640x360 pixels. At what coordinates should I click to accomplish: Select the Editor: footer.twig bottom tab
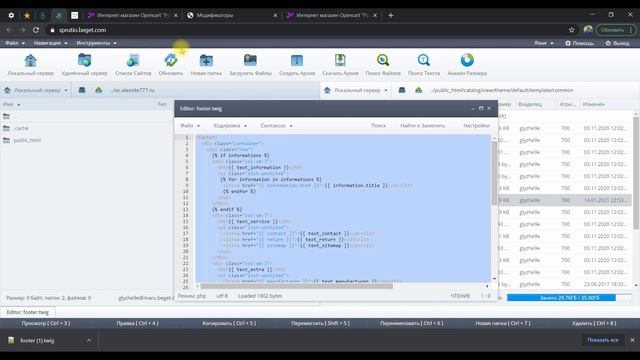(x=28, y=312)
